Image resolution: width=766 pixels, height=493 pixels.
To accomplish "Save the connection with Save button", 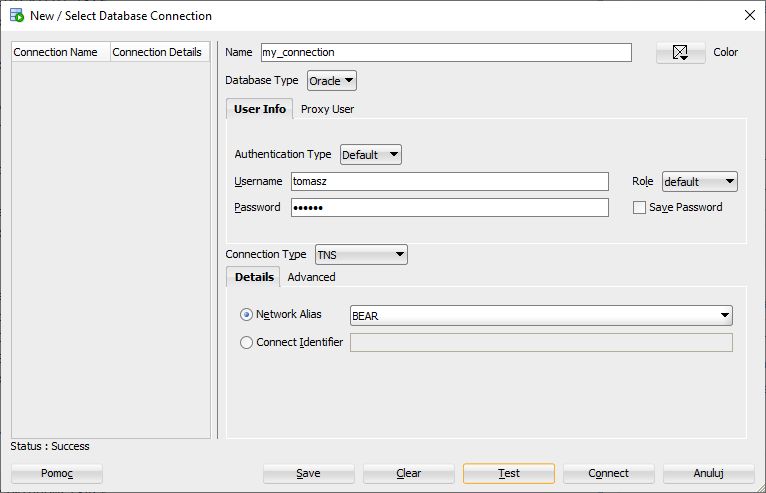I will [308, 473].
